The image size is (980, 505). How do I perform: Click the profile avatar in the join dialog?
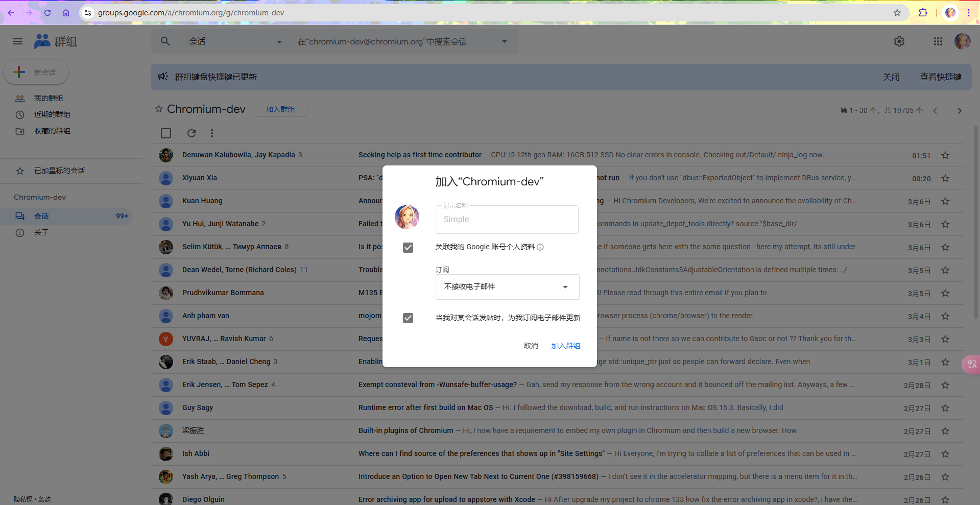(x=407, y=217)
